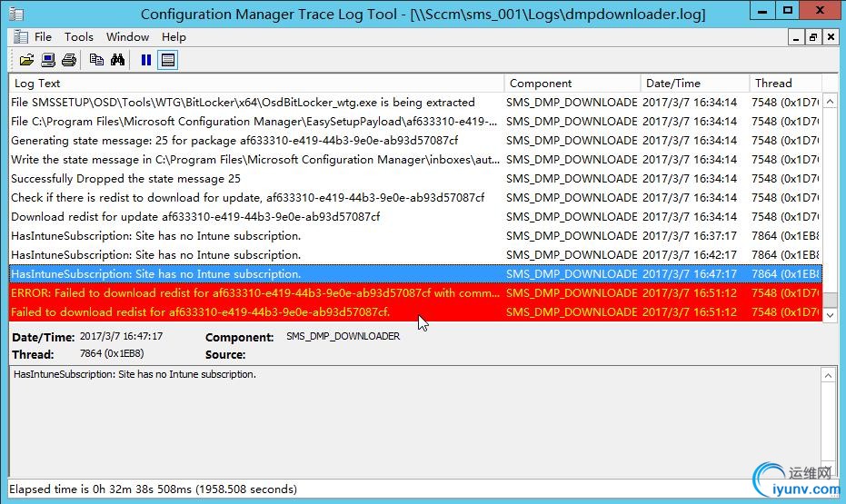
Task: Close the inner log document window
Action: tap(831, 37)
